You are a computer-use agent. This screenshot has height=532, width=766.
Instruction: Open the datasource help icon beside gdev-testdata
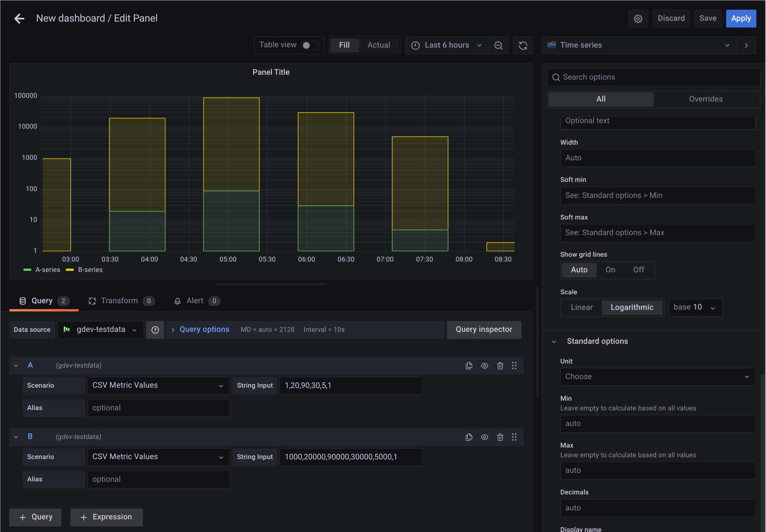155,330
